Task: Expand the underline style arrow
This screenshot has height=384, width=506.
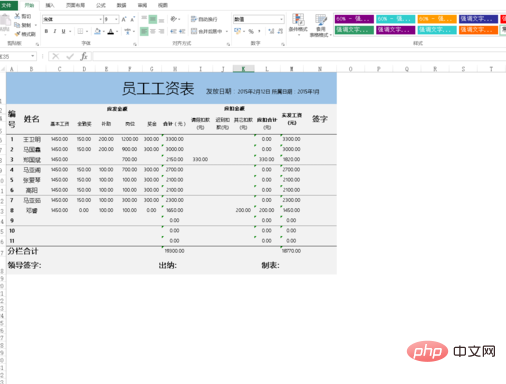Action: [x=70, y=31]
